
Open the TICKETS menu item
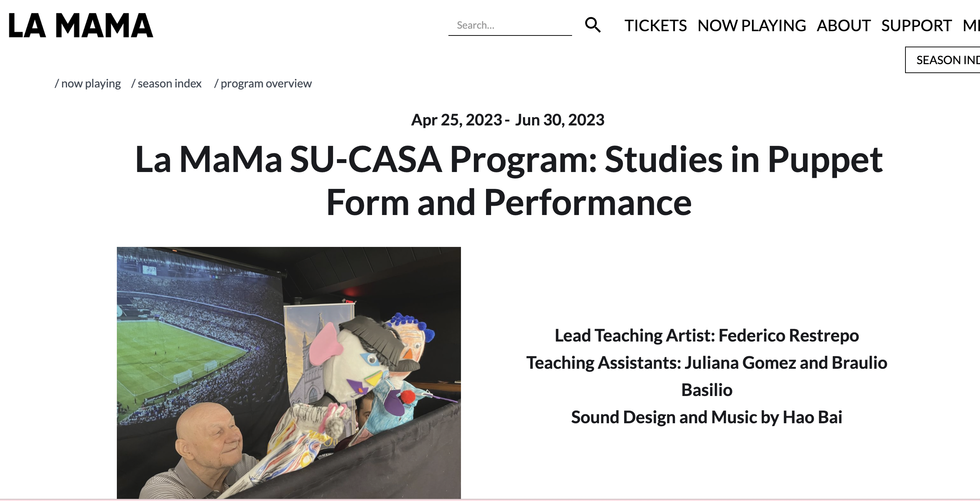(655, 26)
